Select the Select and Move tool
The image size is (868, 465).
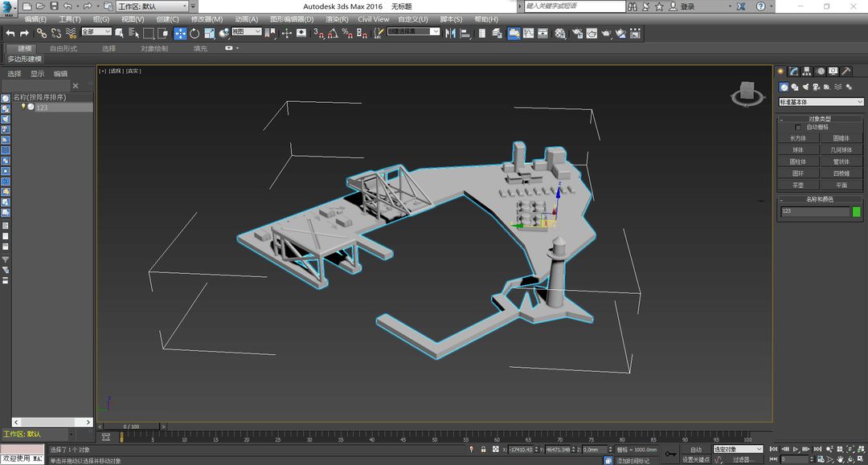[x=180, y=33]
